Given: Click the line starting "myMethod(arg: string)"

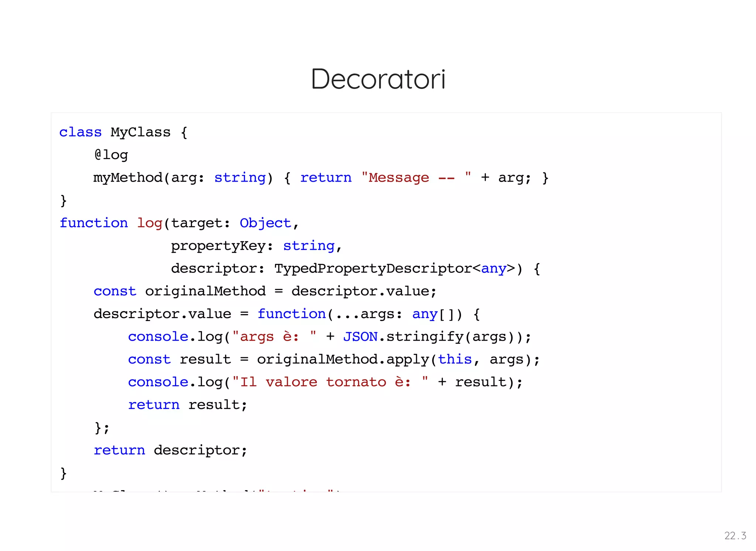Looking at the screenshot, I should (x=321, y=178).
